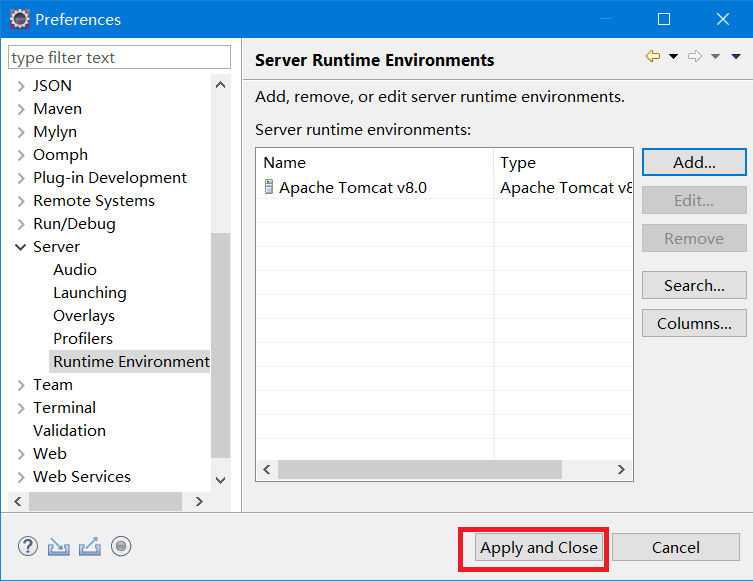Screen dimensions: 753x581
Task: Click the yellow Back arrow icon
Action: pyautogui.click(x=653, y=57)
